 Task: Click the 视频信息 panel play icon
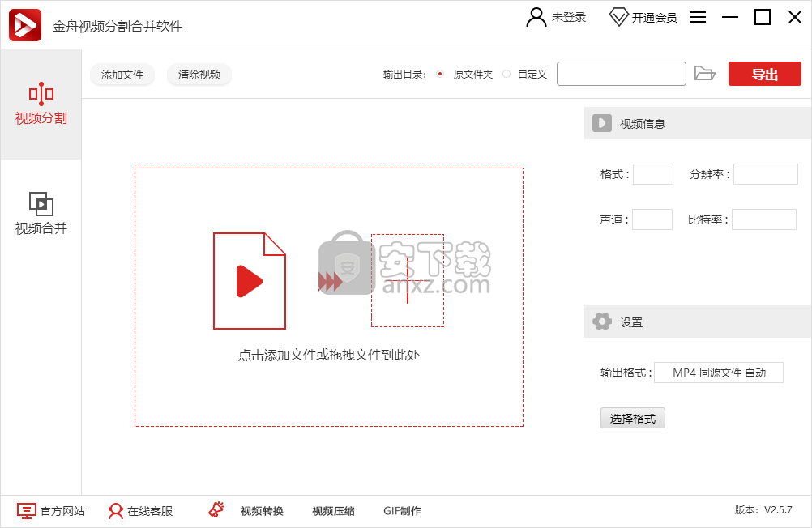click(x=602, y=123)
